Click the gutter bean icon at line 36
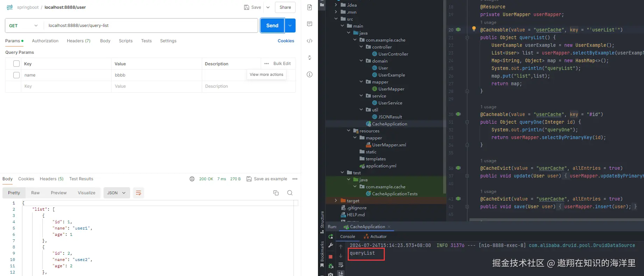 458,168
